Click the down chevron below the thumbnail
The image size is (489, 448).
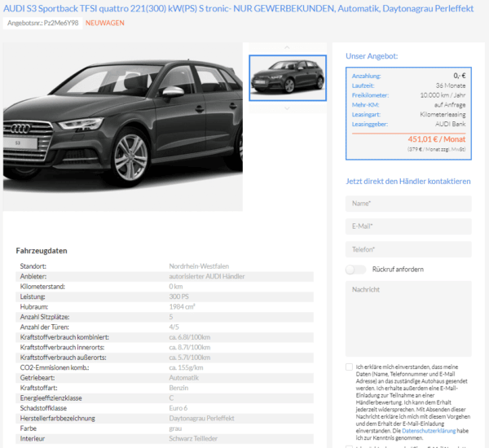point(287,108)
